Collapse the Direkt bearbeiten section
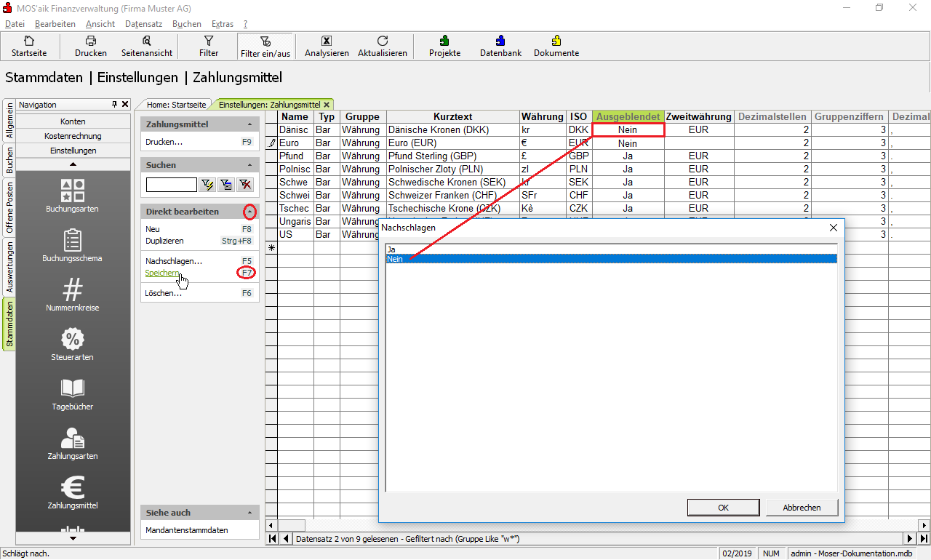The image size is (931, 560). 250,212
